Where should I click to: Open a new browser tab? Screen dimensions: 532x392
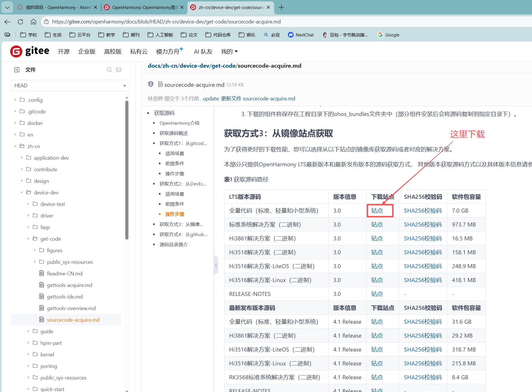tap(281, 7)
